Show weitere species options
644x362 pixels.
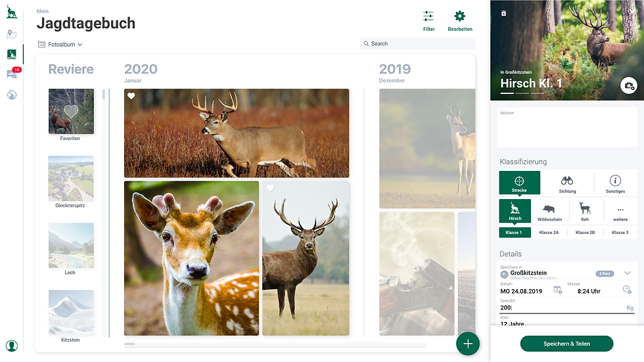point(620,213)
